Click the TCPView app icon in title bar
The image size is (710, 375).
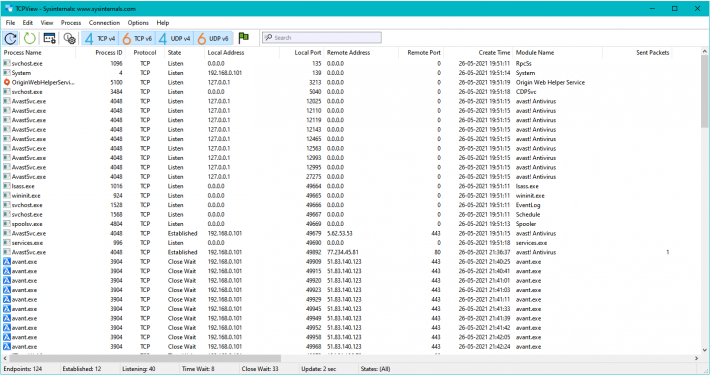pyautogui.click(x=9, y=8)
